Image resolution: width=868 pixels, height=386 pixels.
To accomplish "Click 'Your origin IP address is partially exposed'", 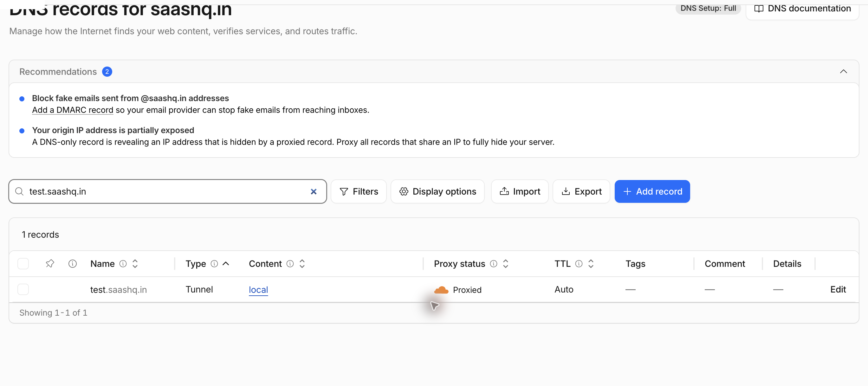I will point(113,130).
